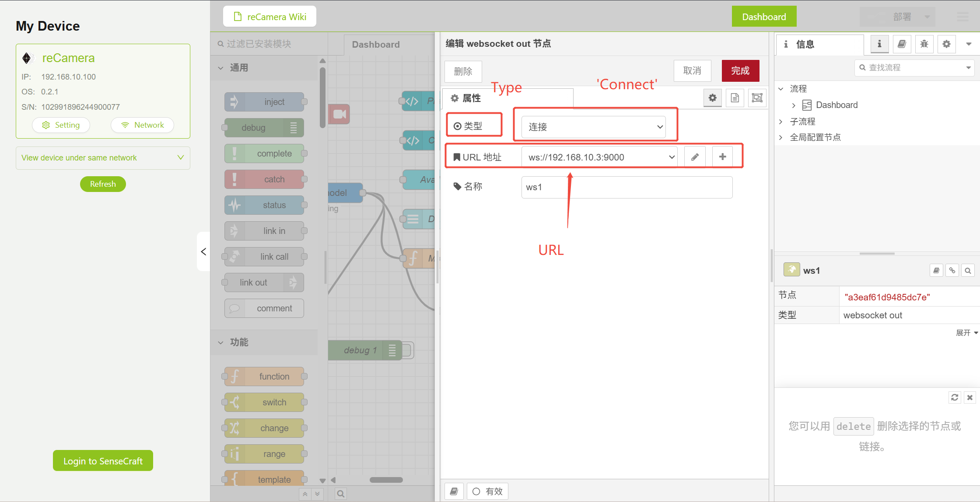Click the red 完成 done button
This screenshot has height=502, width=980.
pos(740,71)
